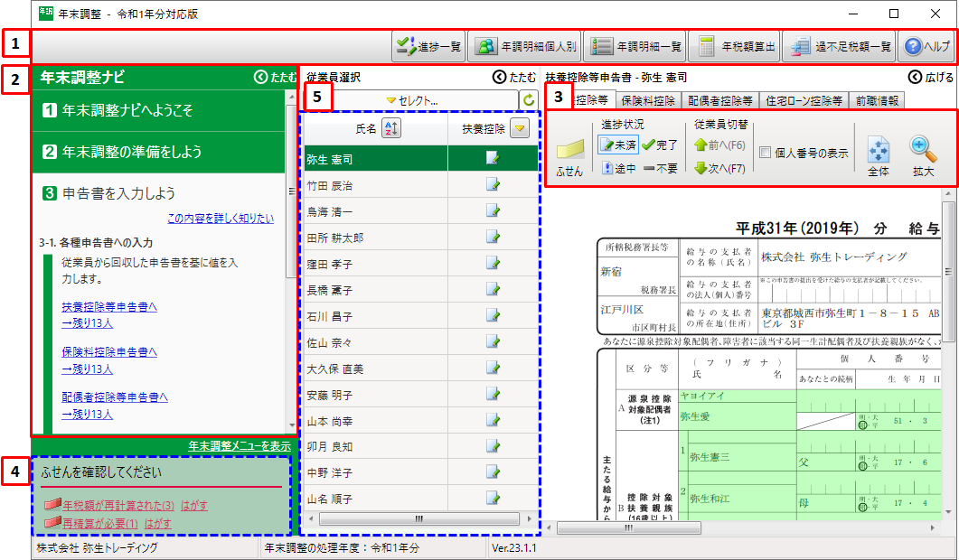Open step 1 年末調整ナビへようこそ

(x=158, y=111)
